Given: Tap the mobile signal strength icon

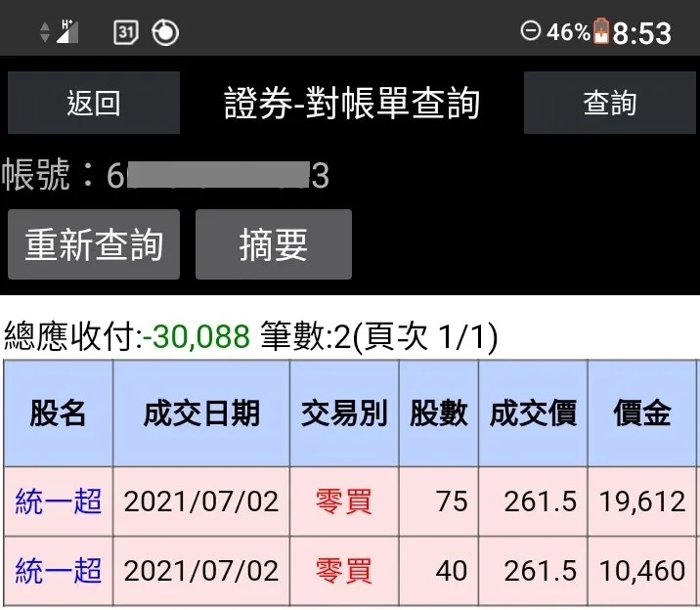Looking at the screenshot, I should 67,31.
